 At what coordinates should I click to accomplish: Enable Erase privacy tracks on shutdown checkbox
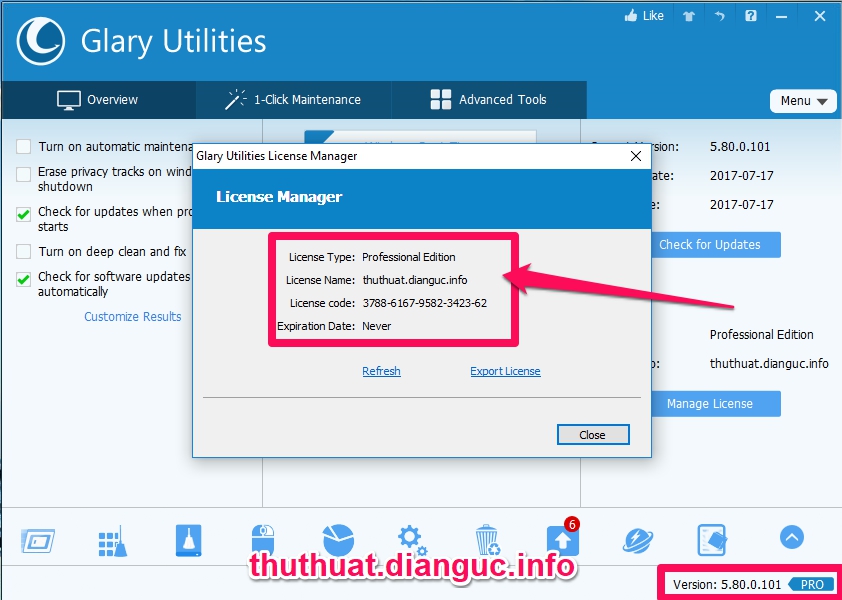[23, 175]
